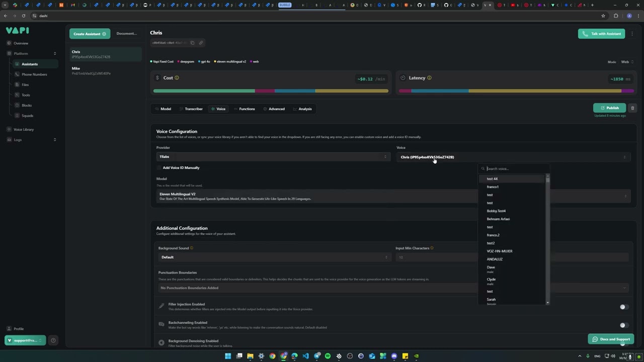Image resolution: width=644 pixels, height=362 pixels.
Task: Click the Cost info icon
Action: point(177,78)
